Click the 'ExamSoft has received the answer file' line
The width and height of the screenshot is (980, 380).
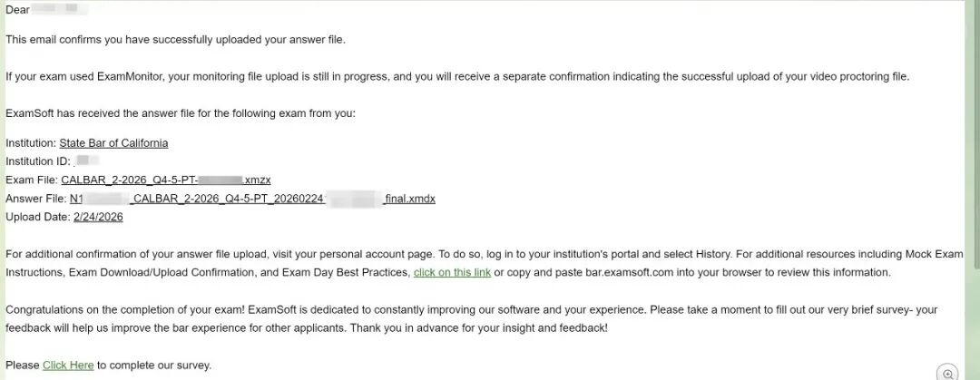[181, 113]
